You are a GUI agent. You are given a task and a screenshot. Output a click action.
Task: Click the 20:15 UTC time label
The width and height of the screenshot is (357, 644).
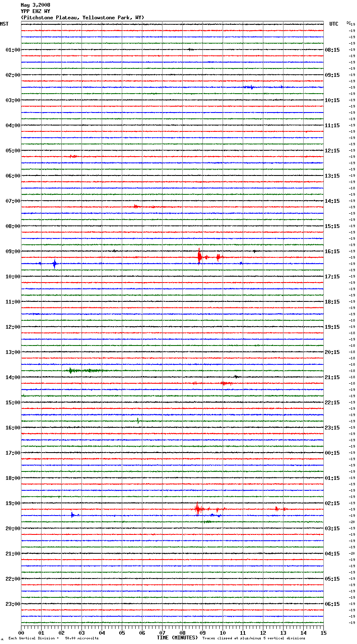coord(332,352)
